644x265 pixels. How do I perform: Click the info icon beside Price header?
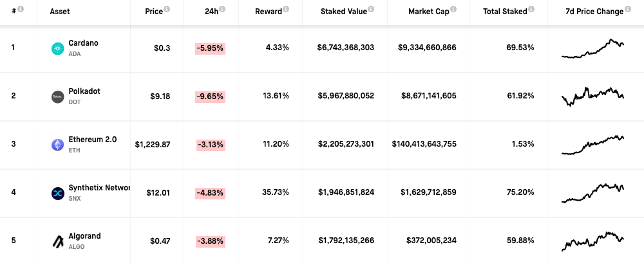(167, 10)
